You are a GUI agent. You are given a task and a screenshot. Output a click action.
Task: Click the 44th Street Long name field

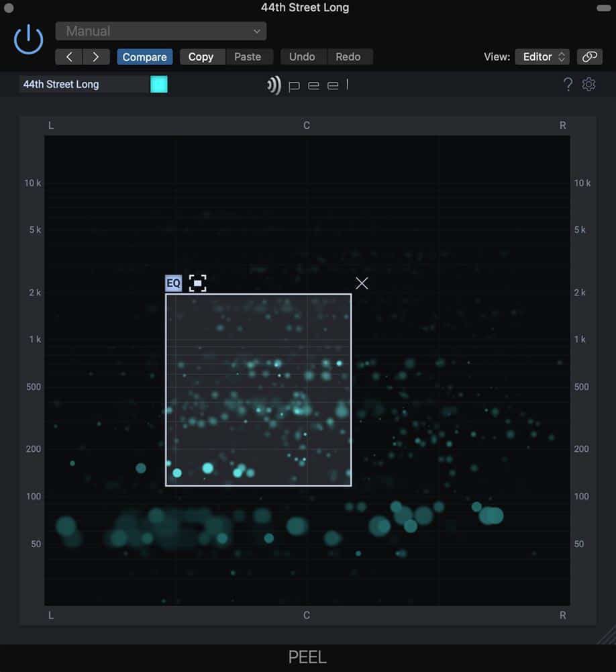[83, 85]
